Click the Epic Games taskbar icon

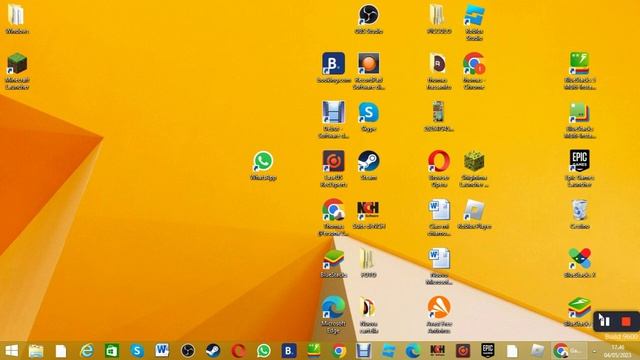[x=488, y=351]
